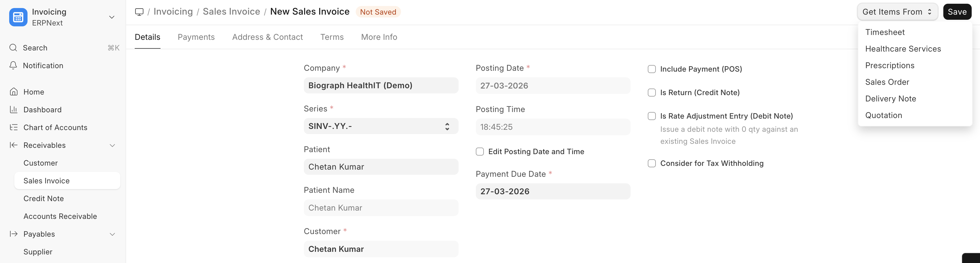Open the Terms tab
The width and height of the screenshot is (980, 263).
(332, 37)
